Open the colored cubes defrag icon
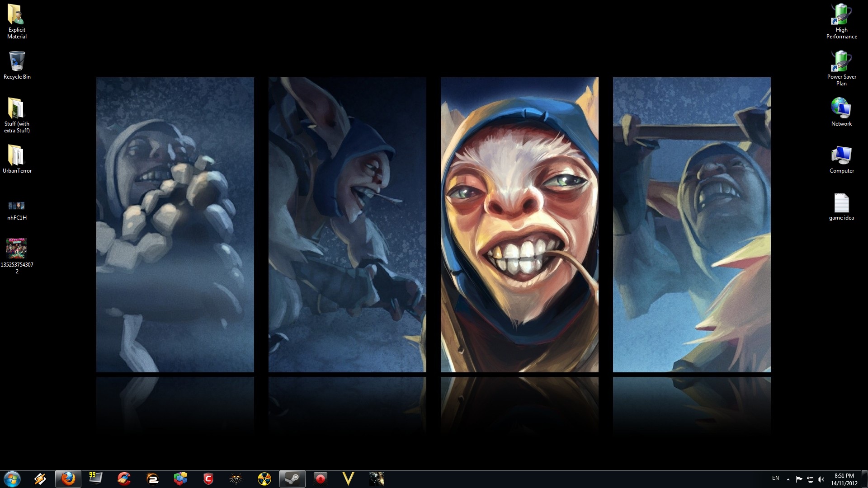The height and width of the screenshot is (488, 868). 180,479
